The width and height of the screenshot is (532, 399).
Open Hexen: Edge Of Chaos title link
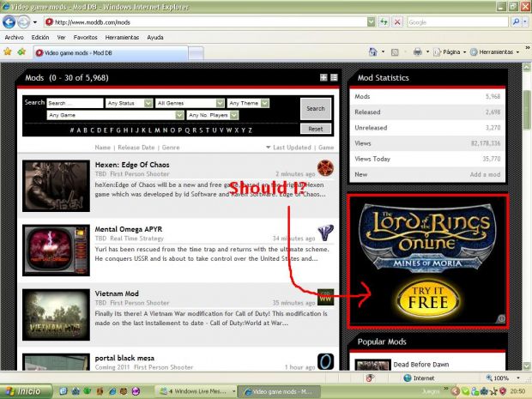(x=132, y=165)
